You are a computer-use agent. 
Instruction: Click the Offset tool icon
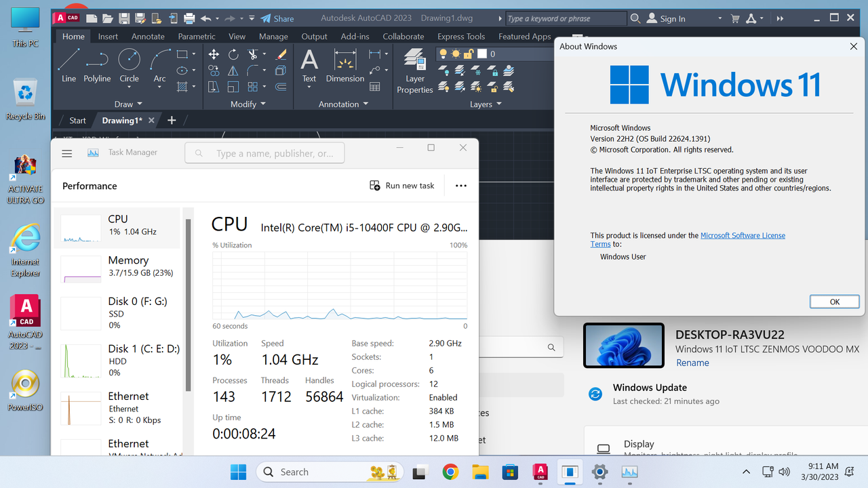point(281,87)
